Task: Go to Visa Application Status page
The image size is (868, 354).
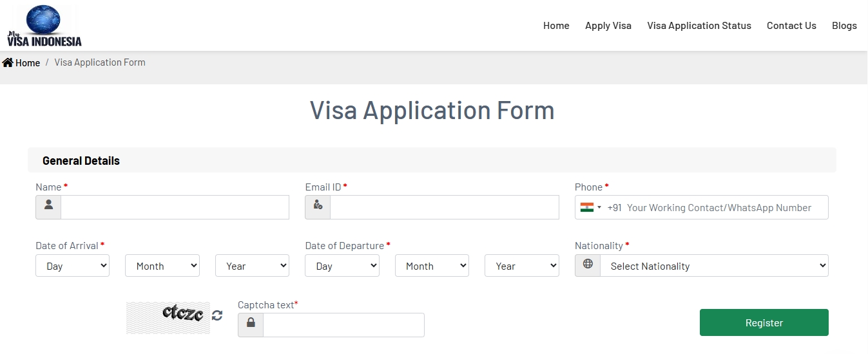Action: tap(699, 26)
